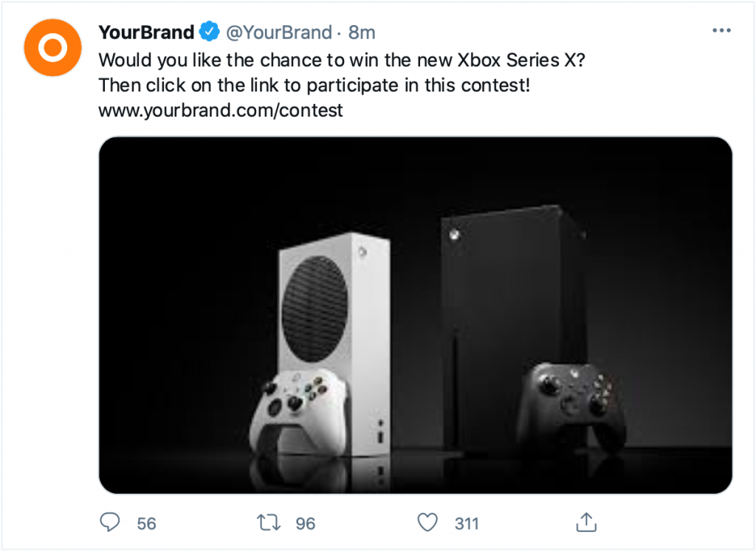
Task: Click the like count 311
Action: click(x=467, y=524)
